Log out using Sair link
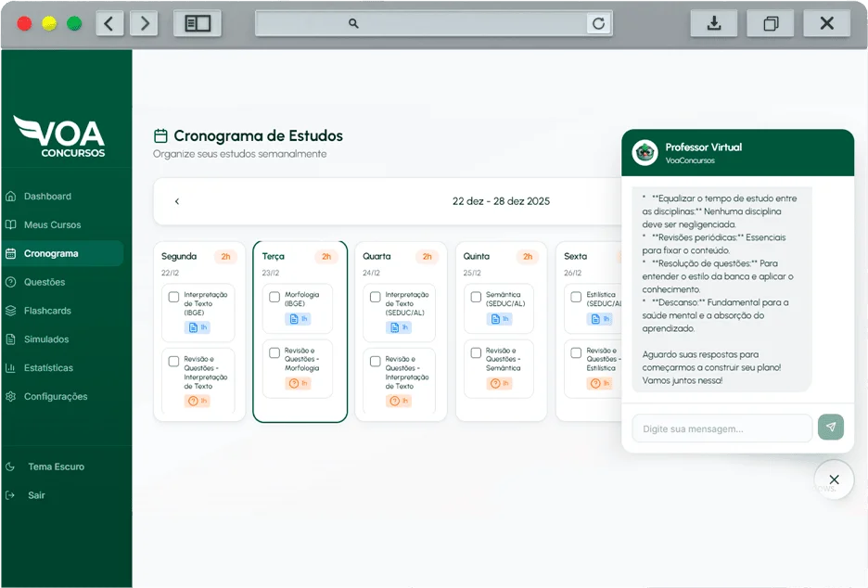Screen dimensions: 868x588 click(x=36, y=495)
